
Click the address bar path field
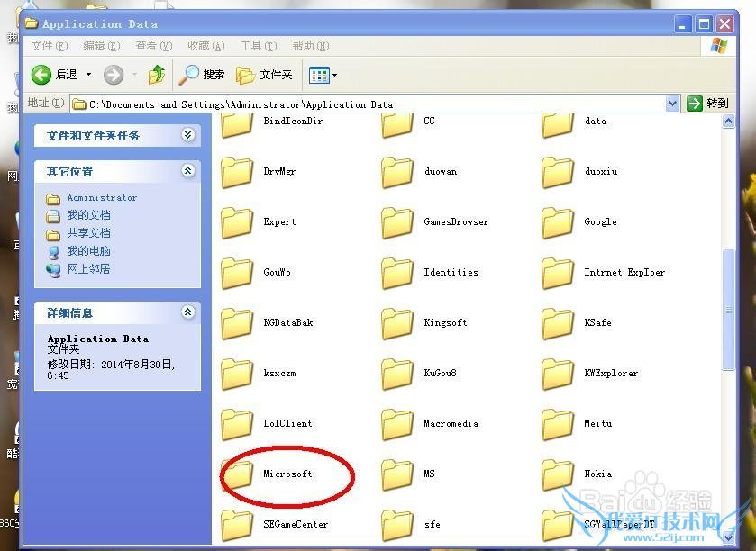369,104
